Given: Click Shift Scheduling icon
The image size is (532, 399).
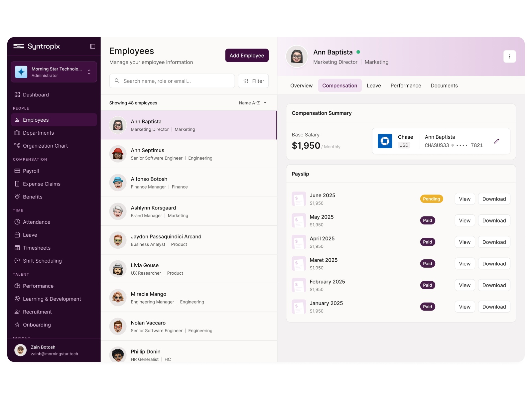Looking at the screenshot, I should [x=17, y=261].
